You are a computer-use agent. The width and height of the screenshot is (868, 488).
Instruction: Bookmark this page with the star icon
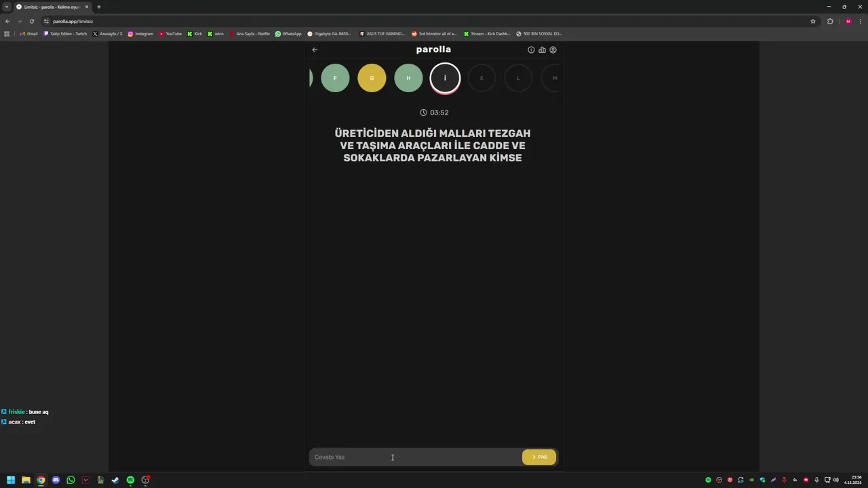pos(813,21)
